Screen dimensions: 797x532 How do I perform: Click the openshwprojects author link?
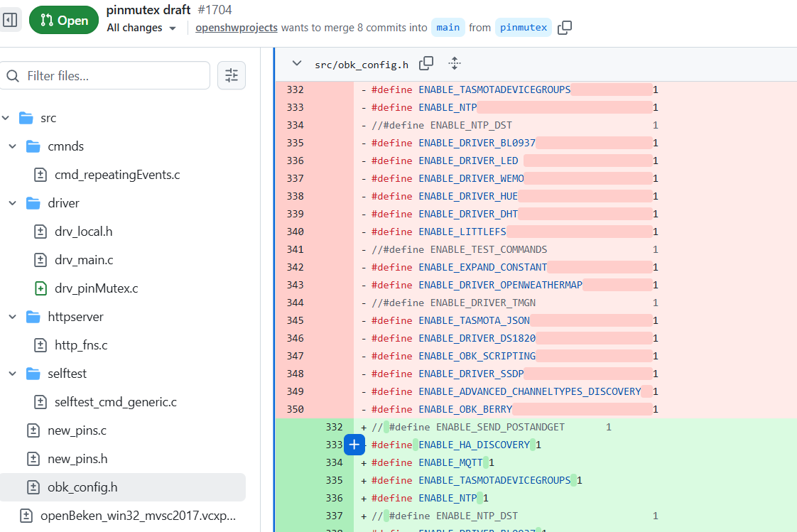237,28
